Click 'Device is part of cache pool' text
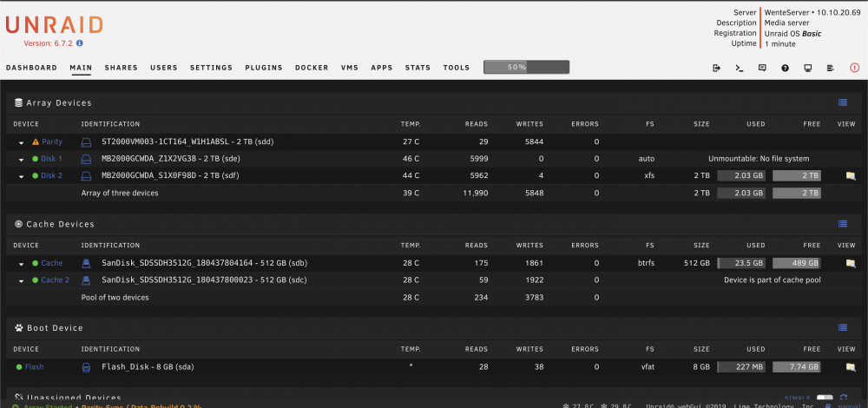This screenshot has width=868, height=408. tap(773, 280)
